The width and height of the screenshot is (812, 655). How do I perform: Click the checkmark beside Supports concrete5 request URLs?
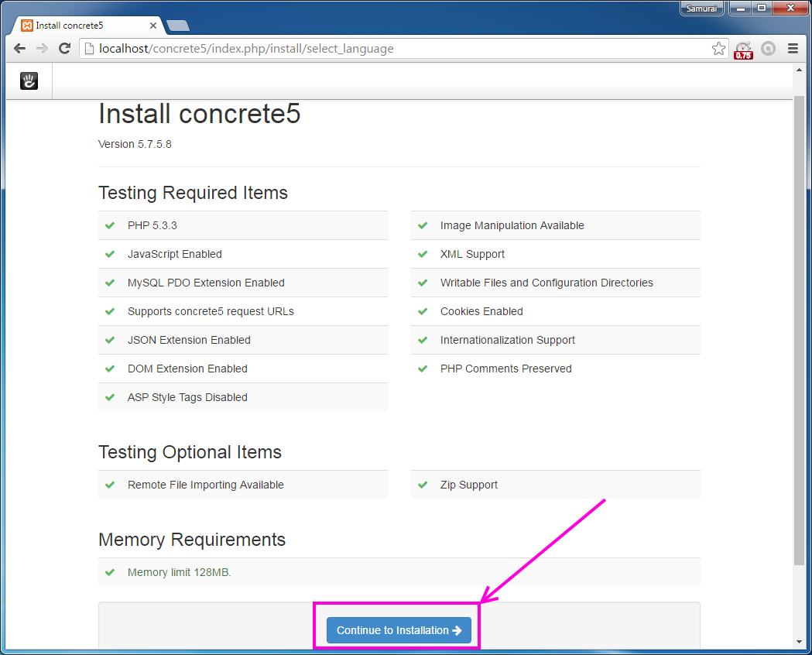click(110, 311)
